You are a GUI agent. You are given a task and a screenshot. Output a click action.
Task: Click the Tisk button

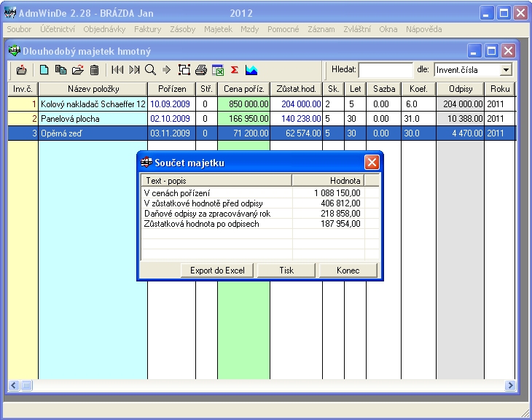tap(286, 271)
